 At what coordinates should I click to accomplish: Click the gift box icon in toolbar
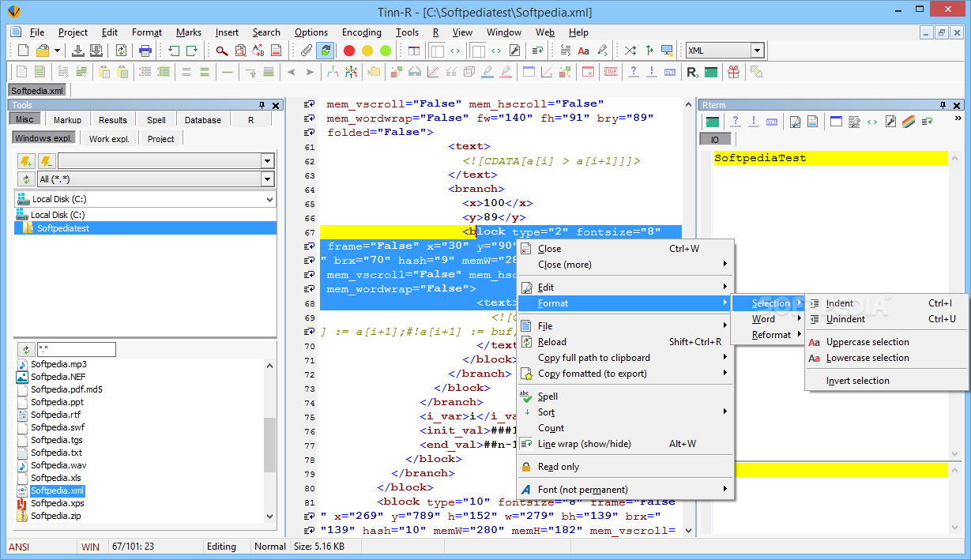click(x=734, y=72)
